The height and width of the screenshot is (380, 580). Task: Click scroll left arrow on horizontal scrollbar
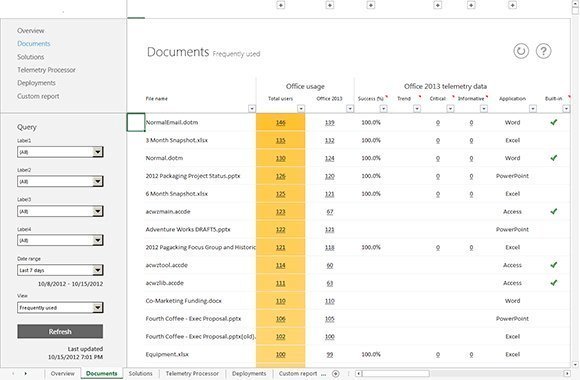click(358, 374)
